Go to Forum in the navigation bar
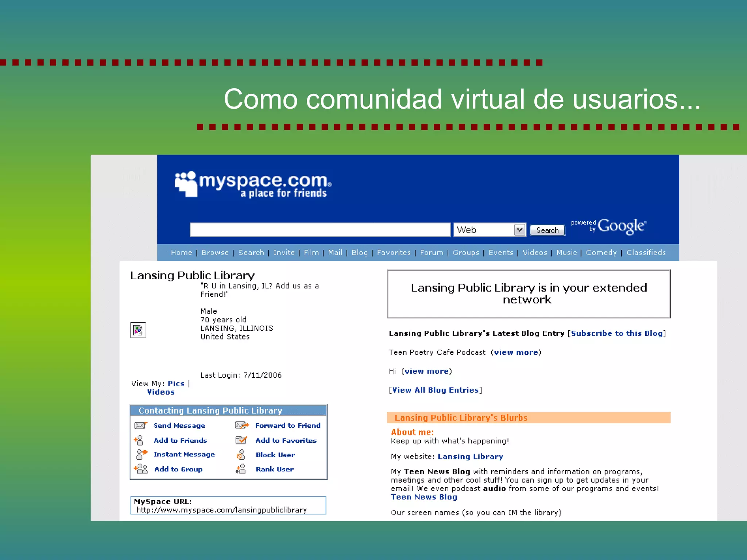 432,253
